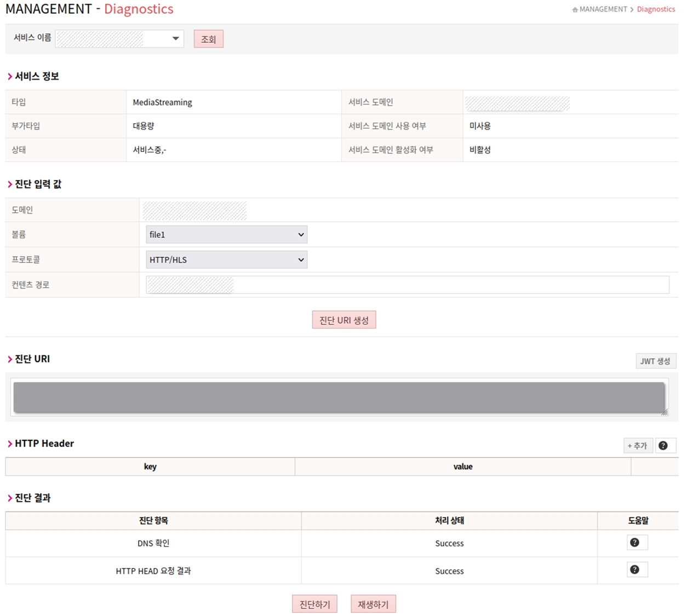
Task: Click the + 추가 header button
Action: pyautogui.click(x=637, y=446)
